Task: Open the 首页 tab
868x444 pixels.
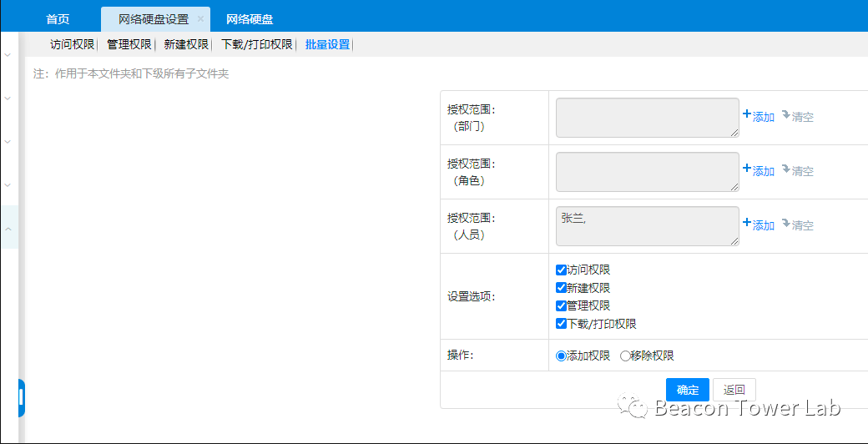Action: [x=58, y=19]
